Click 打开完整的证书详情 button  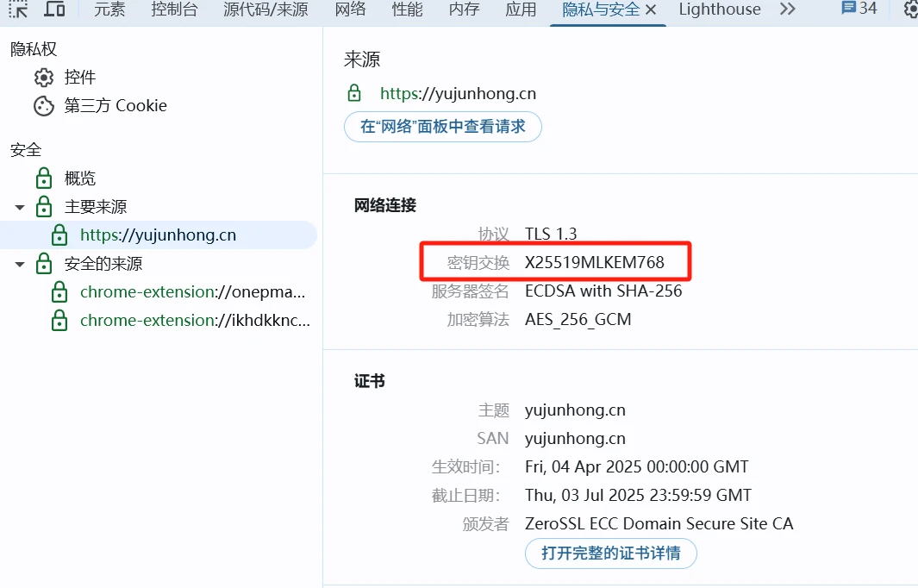[610, 553]
